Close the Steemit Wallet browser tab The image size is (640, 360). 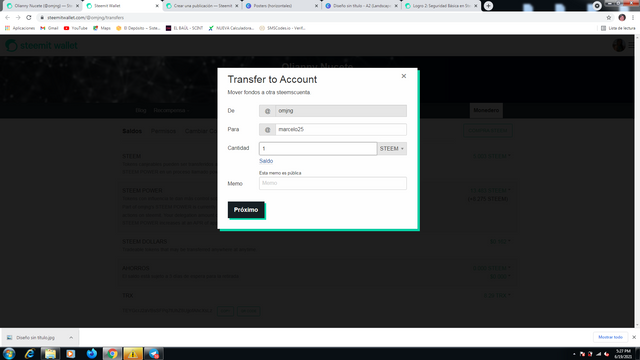tap(157, 6)
